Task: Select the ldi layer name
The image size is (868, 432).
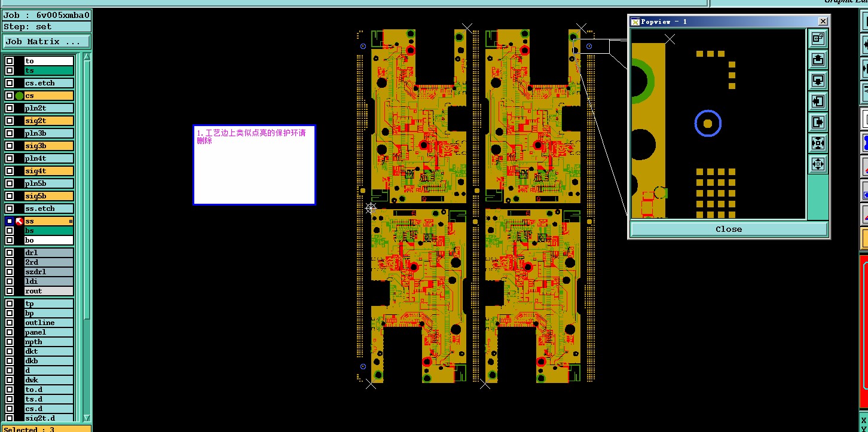Action: 48,281
